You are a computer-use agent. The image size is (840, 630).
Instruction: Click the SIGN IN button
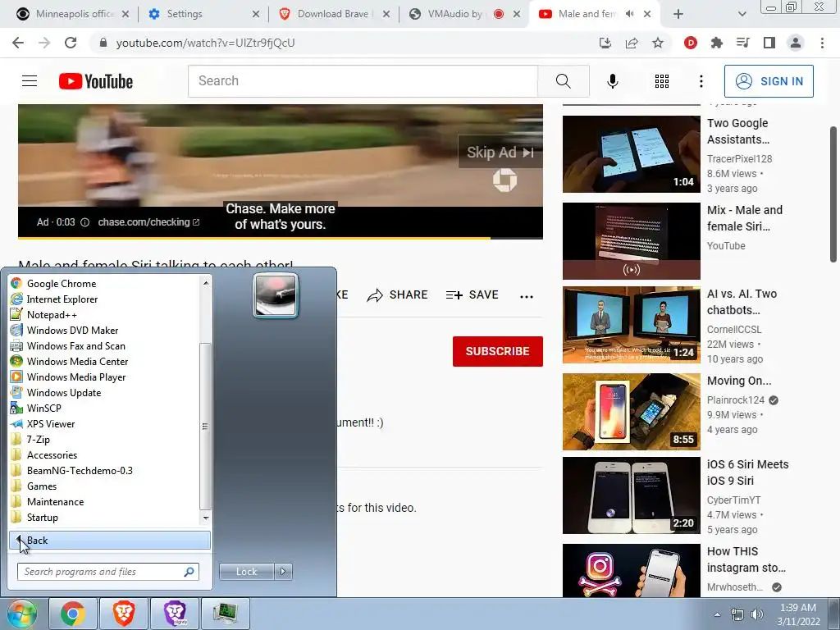(769, 81)
